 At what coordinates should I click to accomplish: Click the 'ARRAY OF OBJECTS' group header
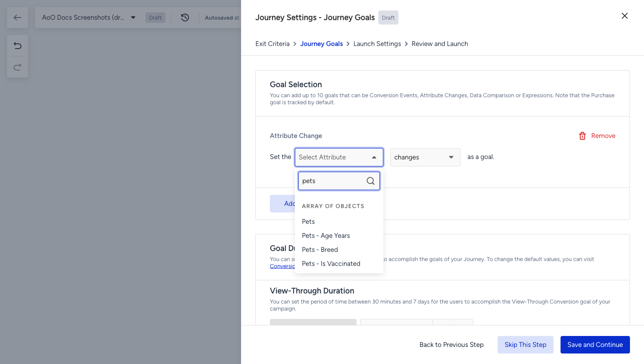click(333, 206)
